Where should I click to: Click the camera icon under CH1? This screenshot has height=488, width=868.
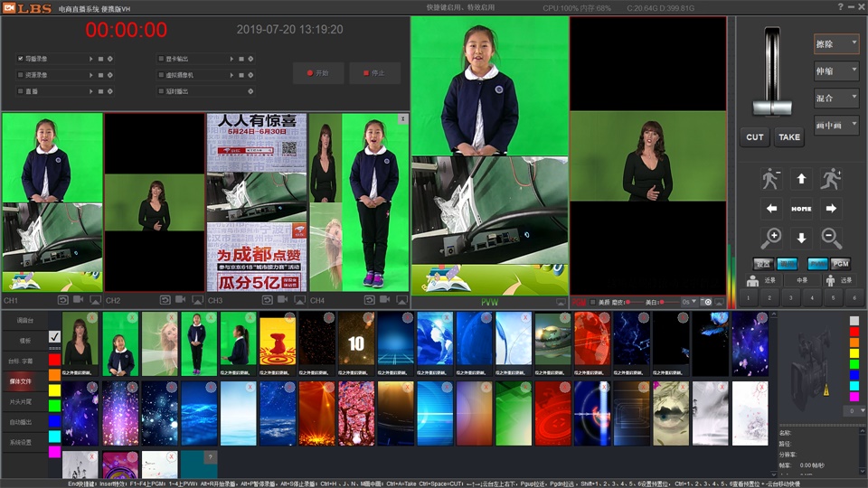(79, 299)
